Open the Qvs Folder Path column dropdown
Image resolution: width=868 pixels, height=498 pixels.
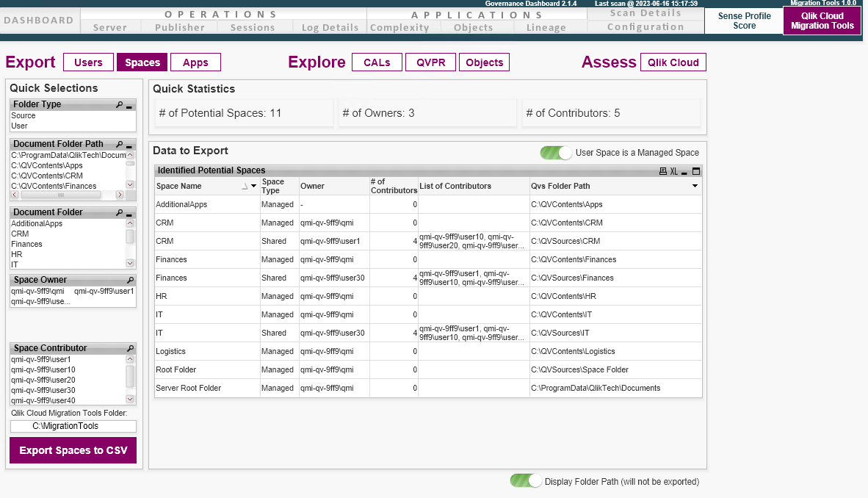click(x=695, y=186)
